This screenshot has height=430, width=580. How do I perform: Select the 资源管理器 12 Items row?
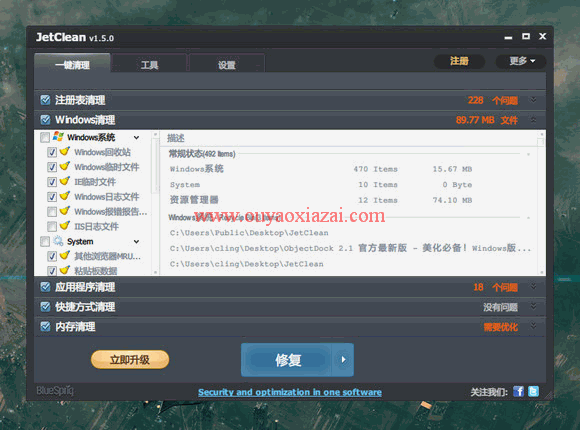coord(321,200)
